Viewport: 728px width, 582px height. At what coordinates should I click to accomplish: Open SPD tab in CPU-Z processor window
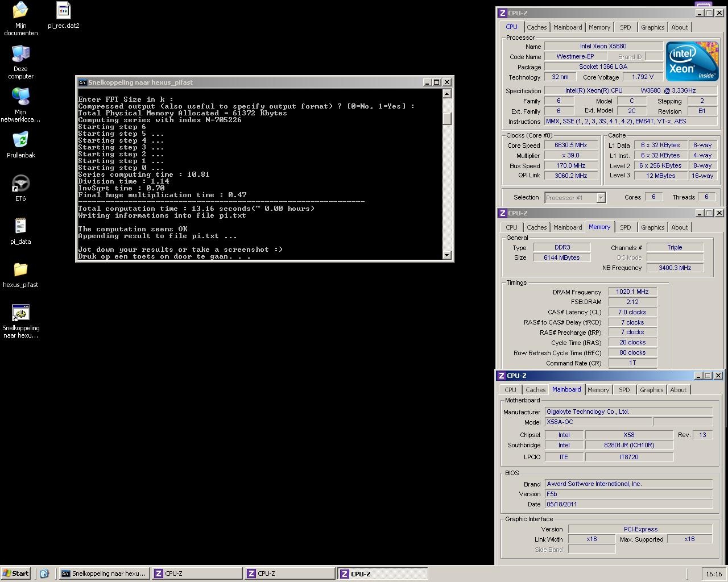626,27
